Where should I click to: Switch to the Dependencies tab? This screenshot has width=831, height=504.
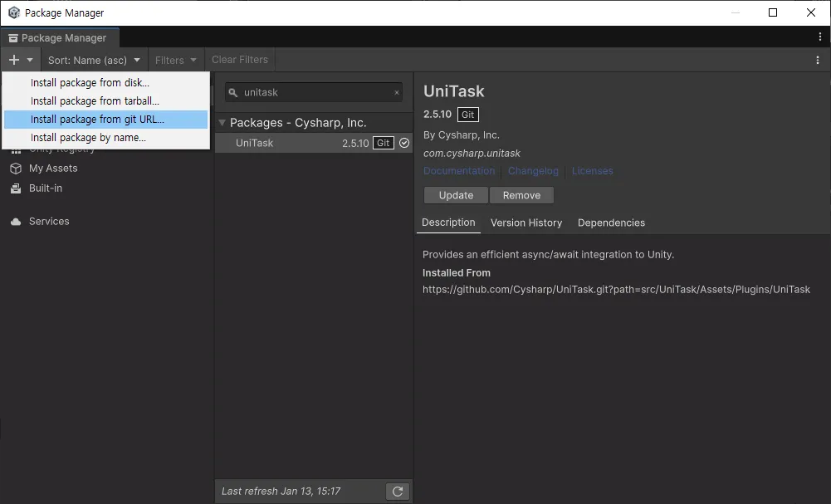[x=611, y=223]
